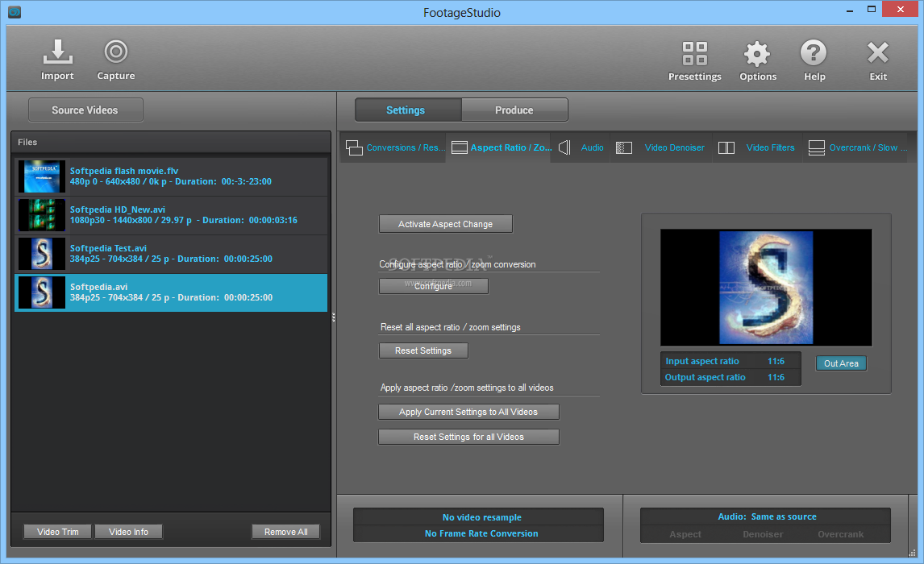The height and width of the screenshot is (564, 924).
Task: Open the Capture tool
Action: point(116,52)
